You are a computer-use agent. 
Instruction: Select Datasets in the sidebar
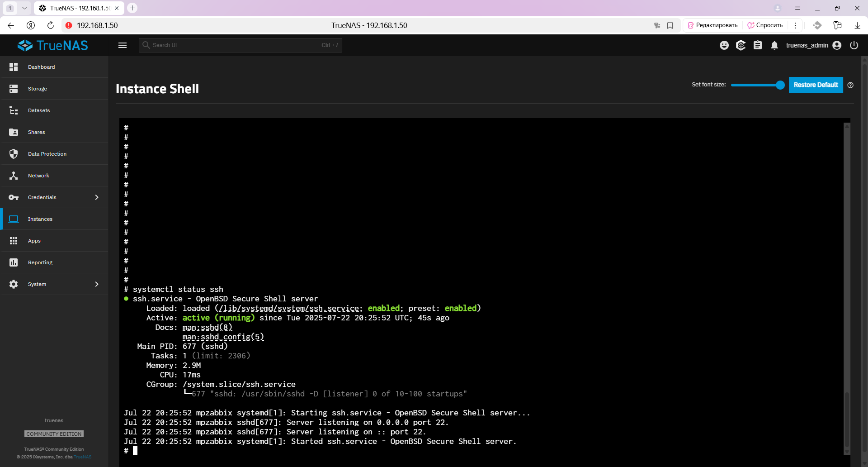tap(54, 110)
